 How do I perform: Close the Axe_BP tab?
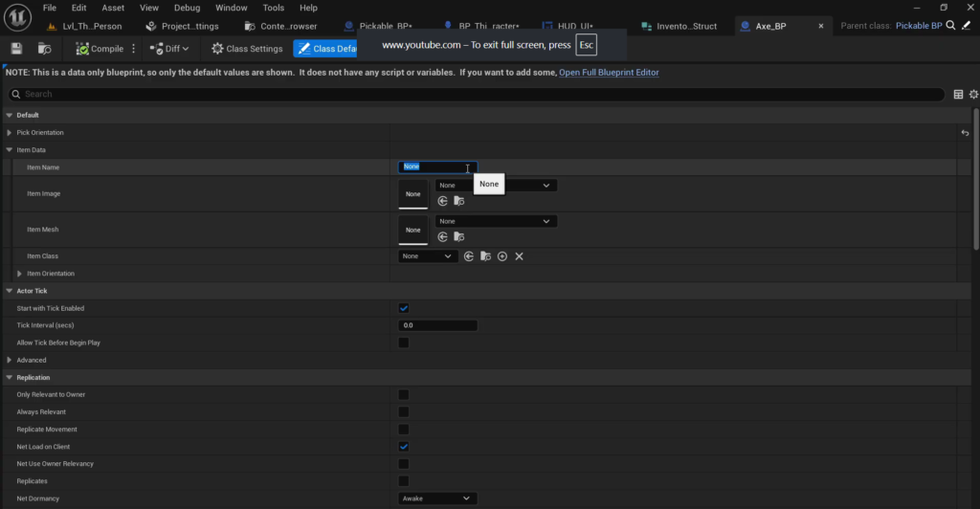[820, 26]
